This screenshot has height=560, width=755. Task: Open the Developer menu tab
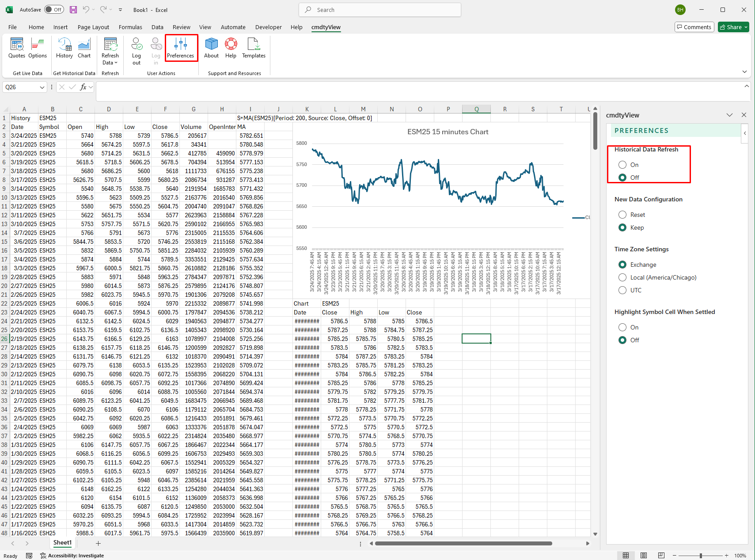click(x=268, y=27)
